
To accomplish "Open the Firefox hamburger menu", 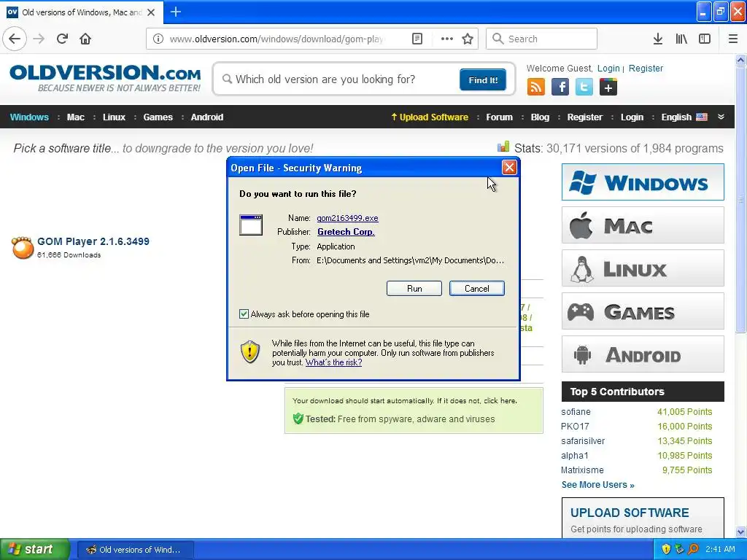I will pos(733,39).
